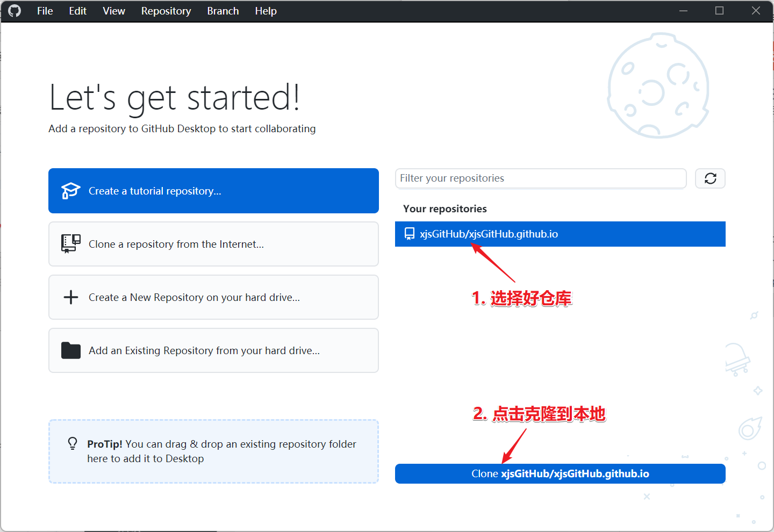774x532 pixels.
Task: Click the GitHub Octocat logo icon
Action: (x=15, y=11)
